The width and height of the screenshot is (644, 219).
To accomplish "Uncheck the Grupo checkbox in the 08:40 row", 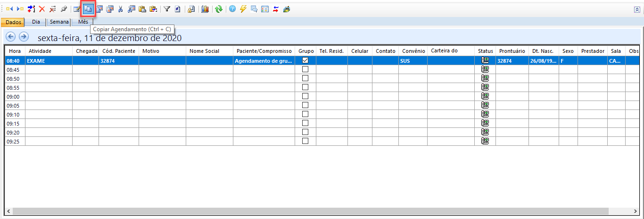I will (305, 60).
